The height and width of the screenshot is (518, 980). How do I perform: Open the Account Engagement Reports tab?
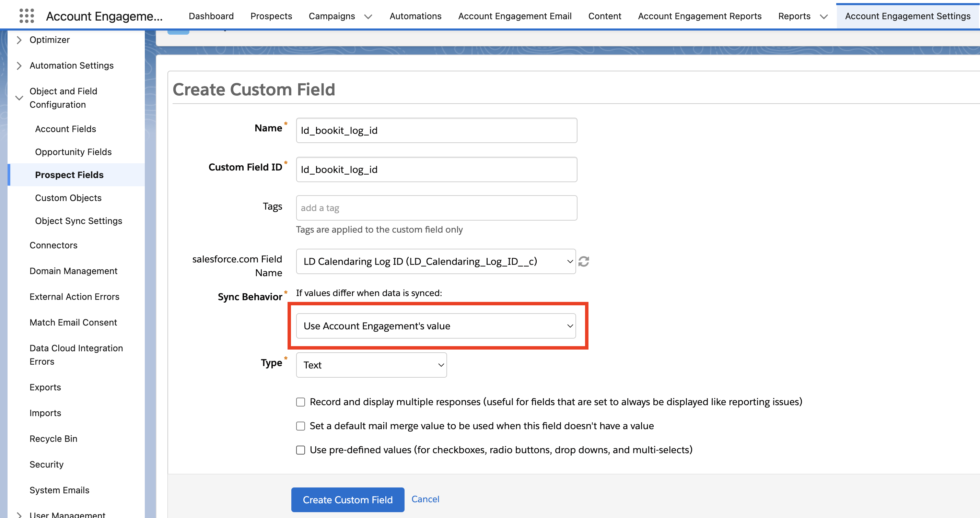(x=700, y=16)
